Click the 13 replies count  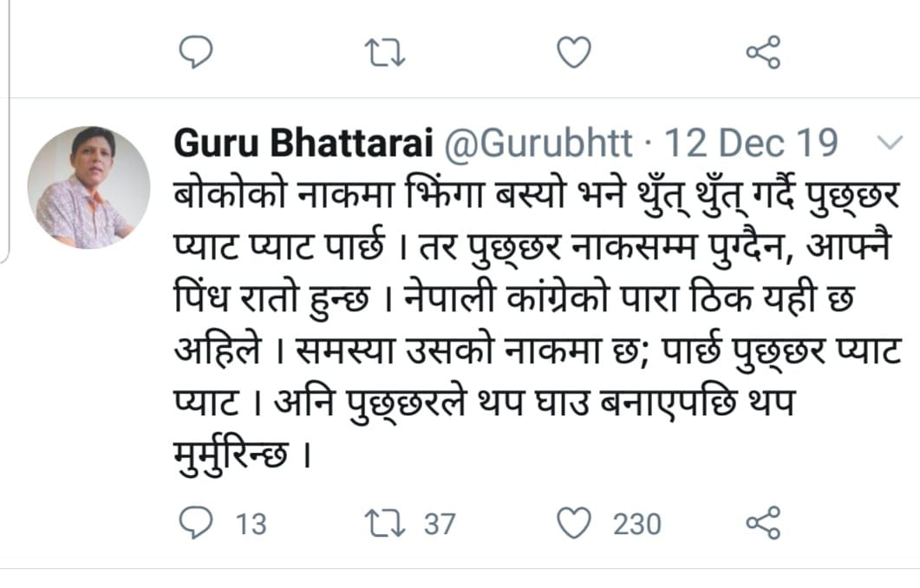point(251,524)
